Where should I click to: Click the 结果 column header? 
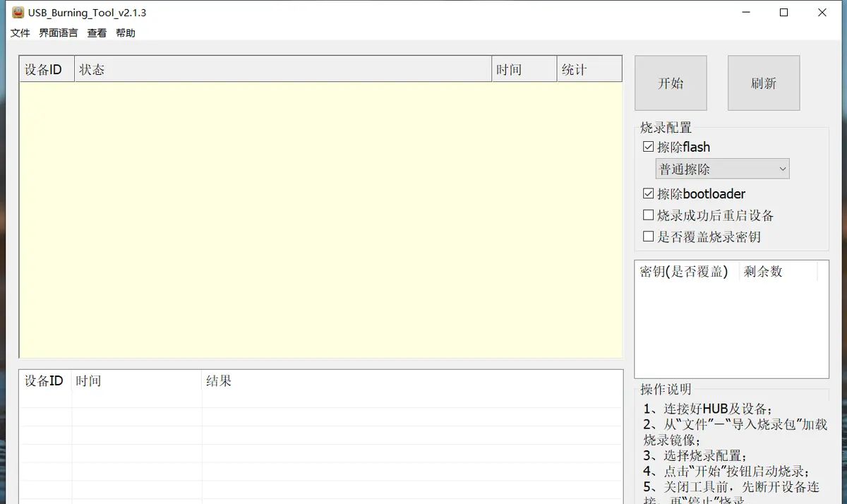pyautogui.click(x=412, y=381)
